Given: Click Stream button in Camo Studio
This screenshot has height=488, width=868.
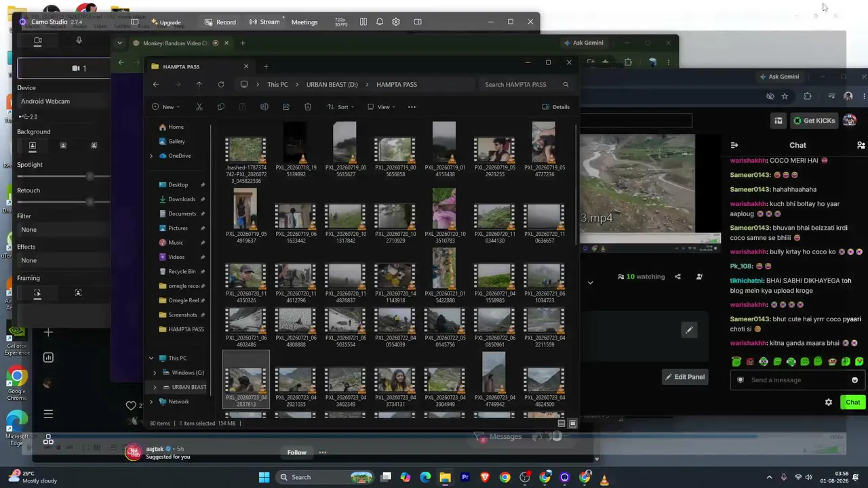Looking at the screenshot, I should click(x=264, y=22).
